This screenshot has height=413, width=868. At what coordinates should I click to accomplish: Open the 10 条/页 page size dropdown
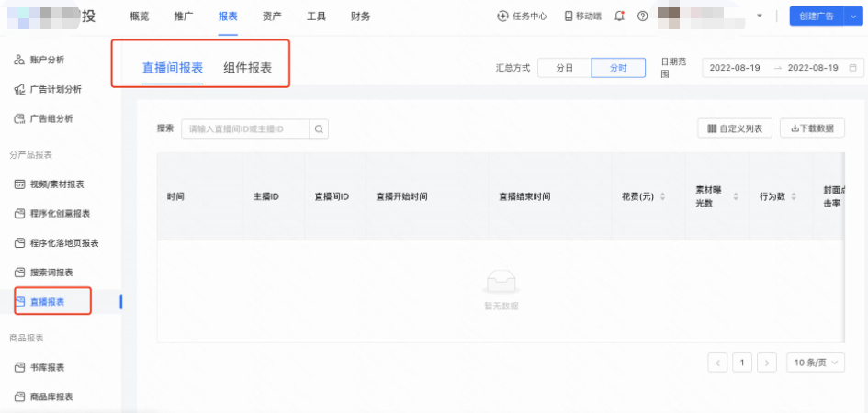pos(816,363)
